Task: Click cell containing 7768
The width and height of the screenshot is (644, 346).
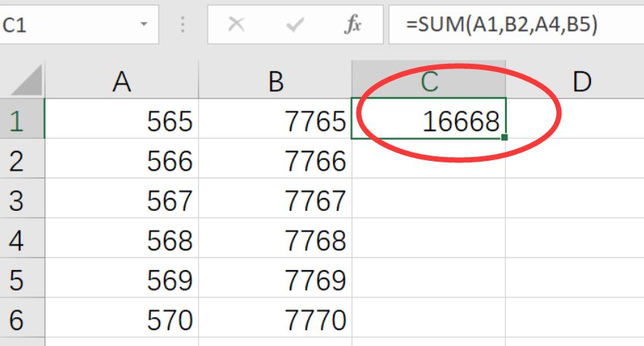Action: (275, 238)
